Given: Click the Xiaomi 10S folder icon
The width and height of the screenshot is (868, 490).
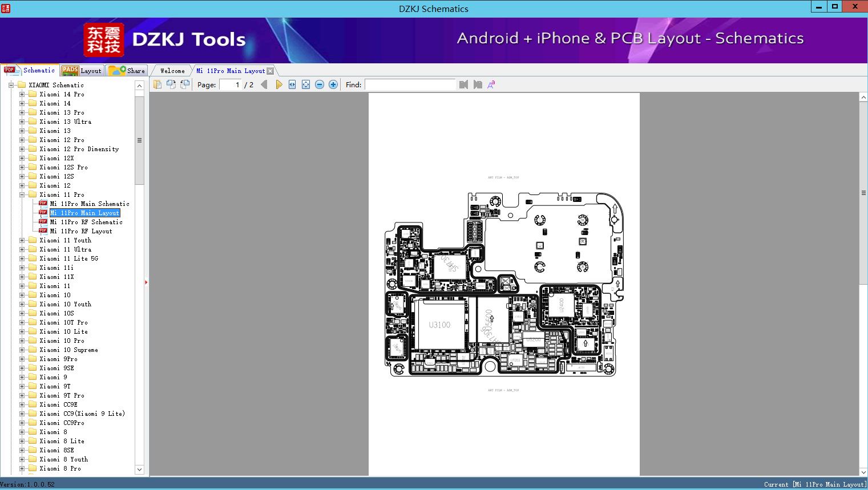Looking at the screenshot, I should click(33, 313).
